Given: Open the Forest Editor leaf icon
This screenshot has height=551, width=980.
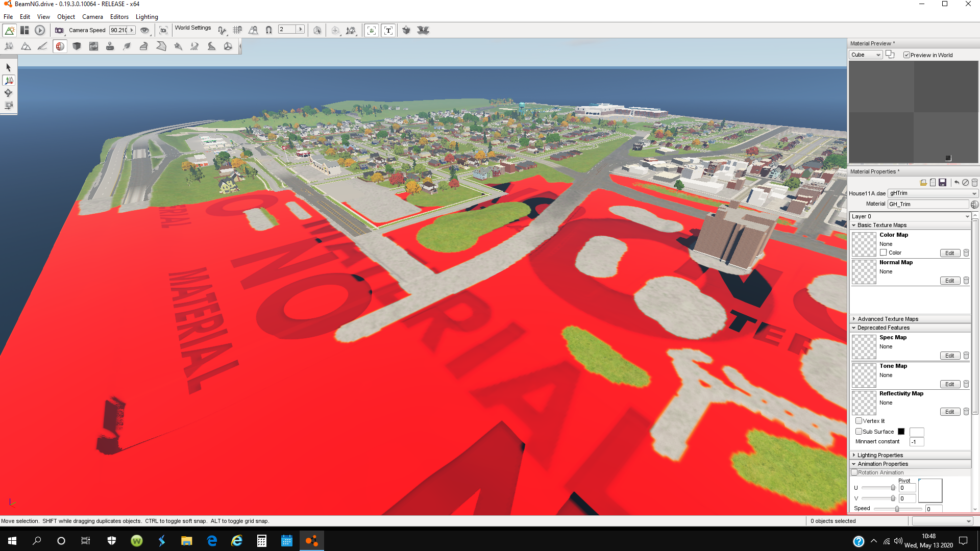Looking at the screenshot, I should click(x=127, y=46).
